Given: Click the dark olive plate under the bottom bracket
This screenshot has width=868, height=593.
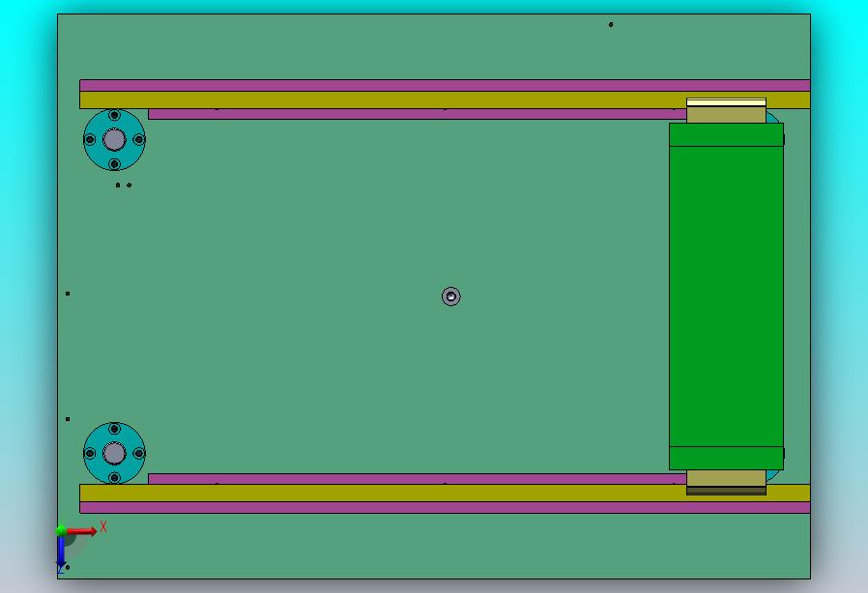Looking at the screenshot, I should pos(726,491).
